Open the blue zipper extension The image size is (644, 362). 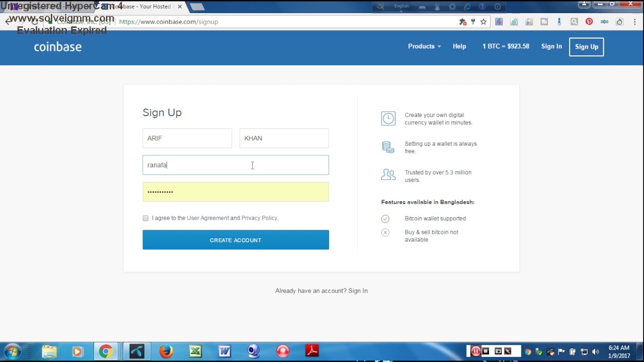click(559, 22)
